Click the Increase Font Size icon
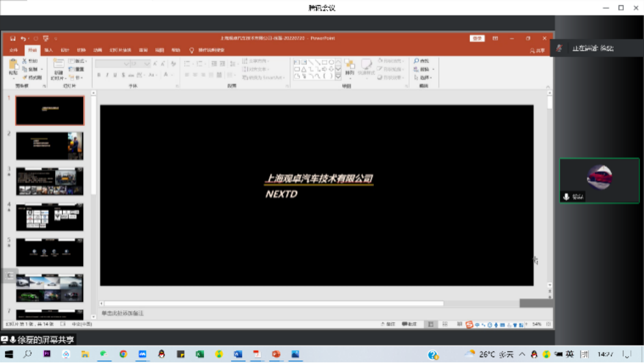The width and height of the screenshot is (644, 363). coord(155,64)
